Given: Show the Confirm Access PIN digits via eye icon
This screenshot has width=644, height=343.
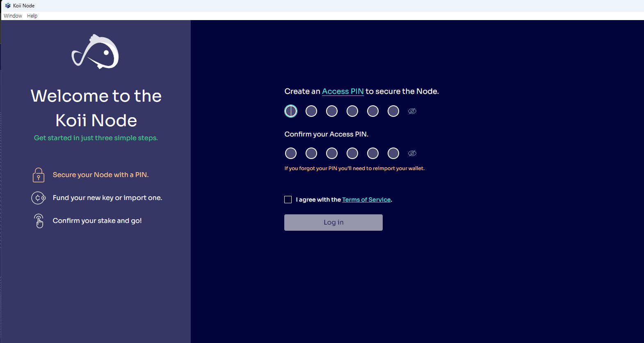Looking at the screenshot, I should (412, 153).
